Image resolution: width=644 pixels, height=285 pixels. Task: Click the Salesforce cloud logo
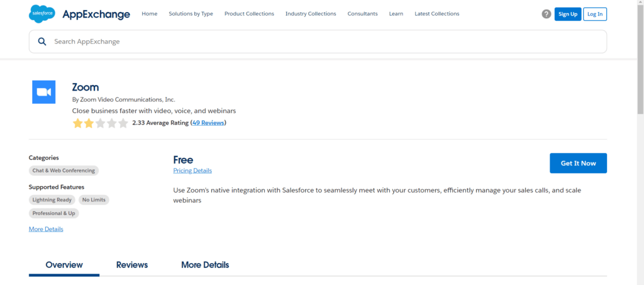click(42, 13)
